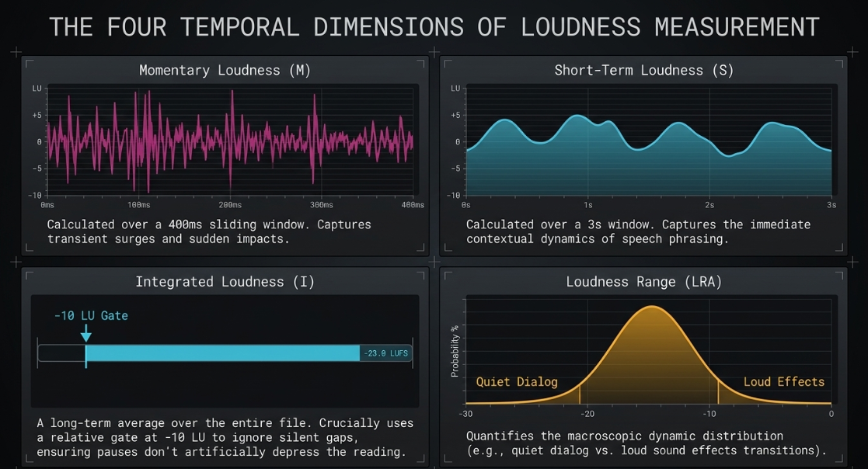Click the magenta Momentary Loudness waveform
Viewport: 868px width, 469px height.
pyautogui.click(x=230, y=141)
